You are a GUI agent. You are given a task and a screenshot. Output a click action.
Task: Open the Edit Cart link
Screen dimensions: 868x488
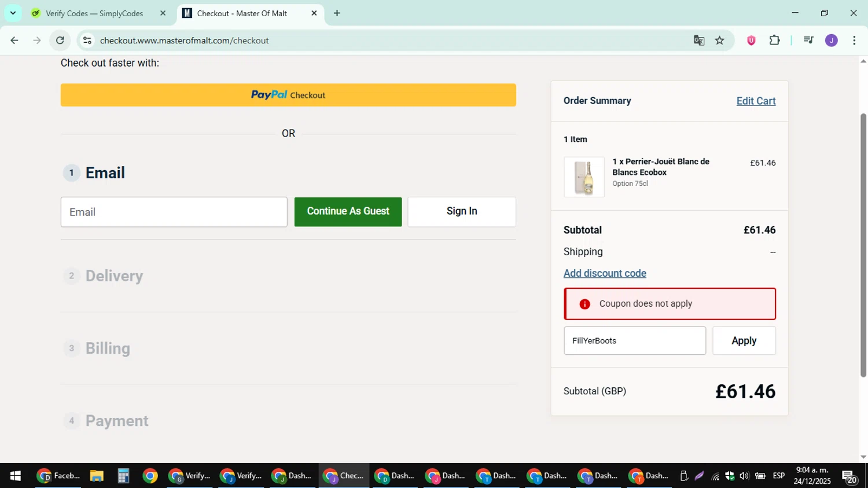[756, 101]
